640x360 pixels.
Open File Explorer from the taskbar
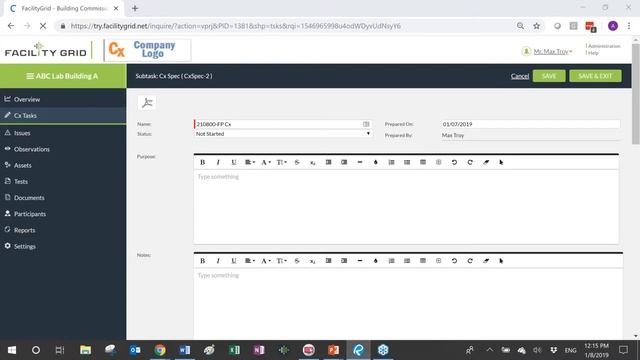[85, 350]
